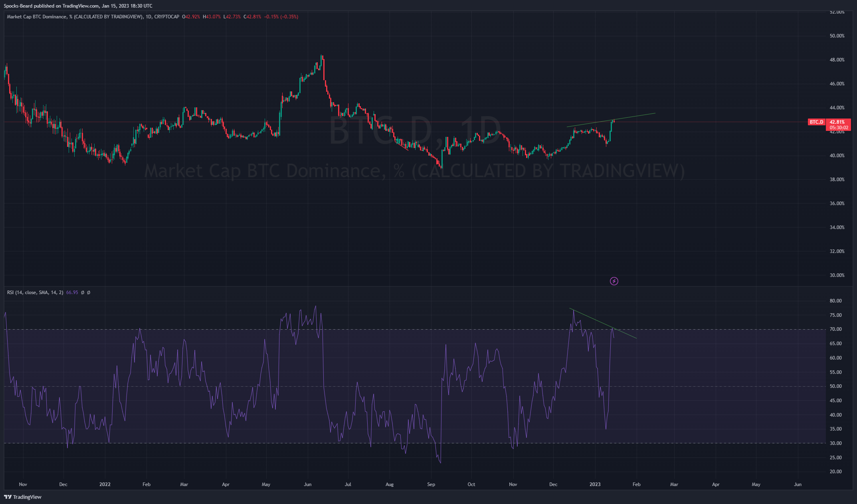The image size is (857, 504).
Task: Select the C42.81% close value
Action: 252,17
